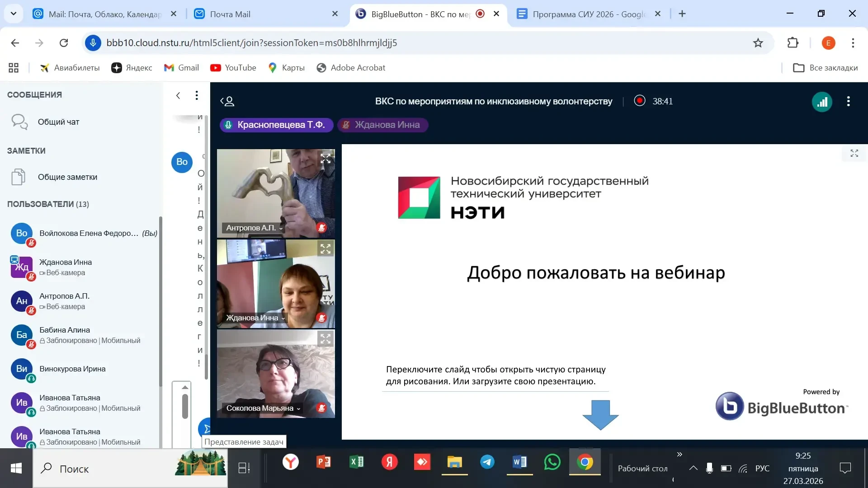Open Telegram from the taskbar
The image size is (868, 488).
(487, 462)
